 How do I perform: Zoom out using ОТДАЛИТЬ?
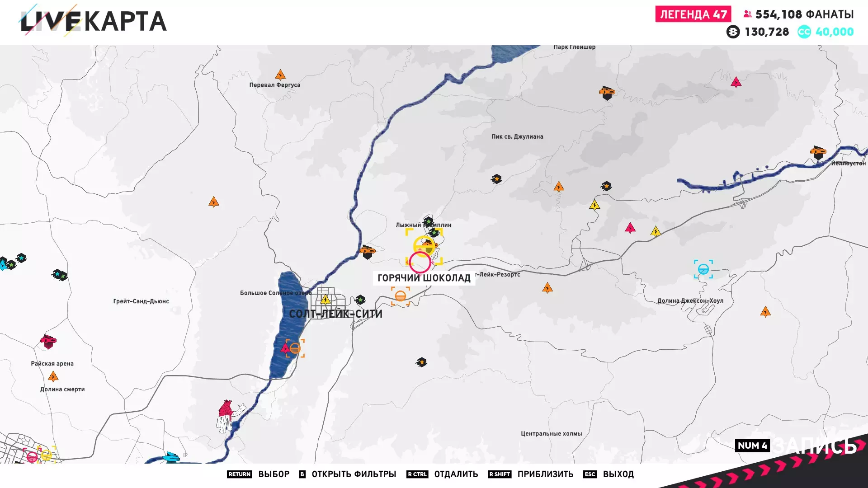click(456, 474)
